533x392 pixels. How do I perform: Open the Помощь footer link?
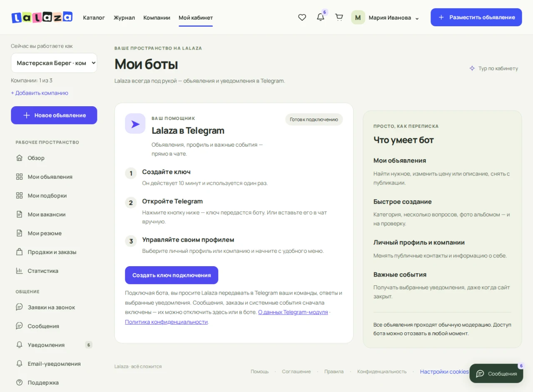point(260,372)
